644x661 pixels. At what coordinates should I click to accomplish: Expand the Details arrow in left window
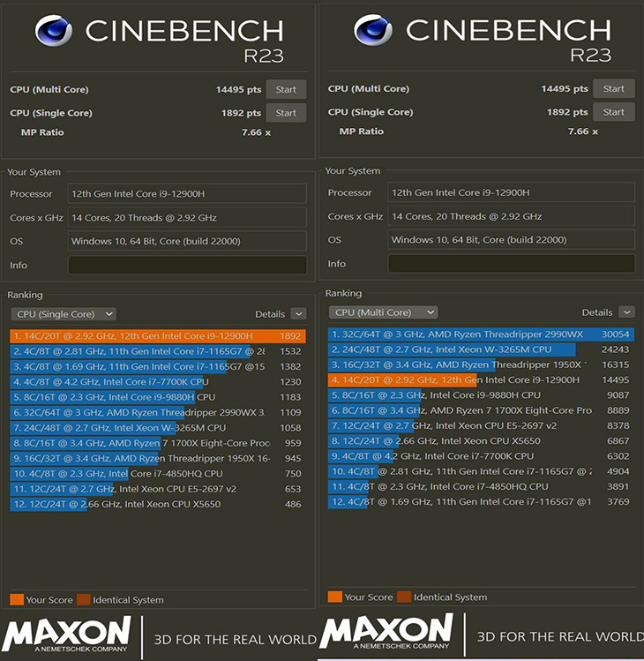298,314
